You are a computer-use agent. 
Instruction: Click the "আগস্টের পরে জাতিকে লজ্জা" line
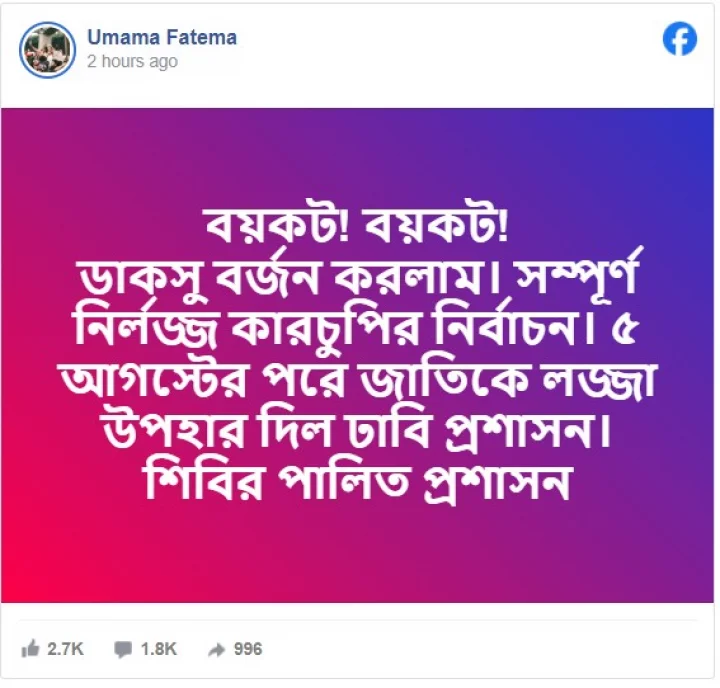coord(358,379)
